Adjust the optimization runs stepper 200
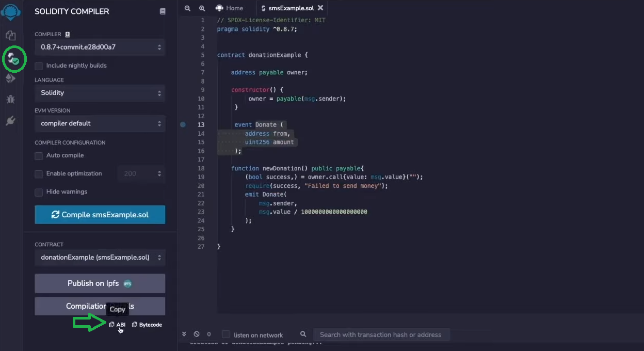The width and height of the screenshot is (644, 351). coord(141,173)
